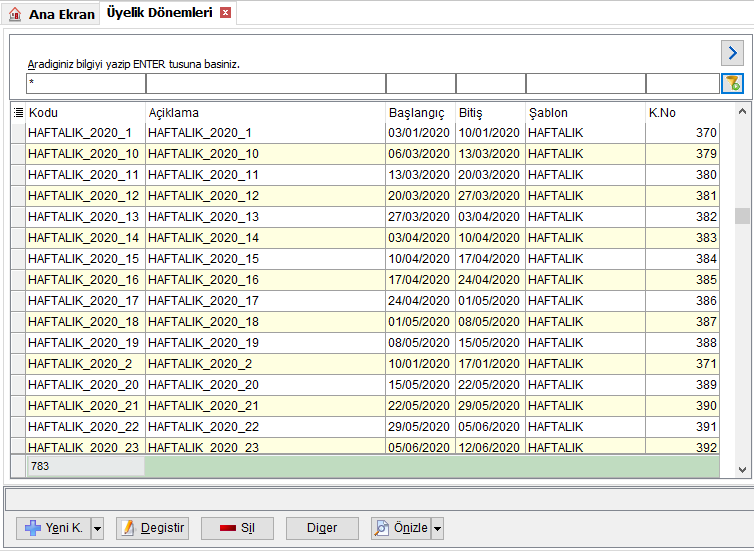Click the Kodu search field
Image resolution: width=754 pixels, height=551 pixels.
point(86,84)
